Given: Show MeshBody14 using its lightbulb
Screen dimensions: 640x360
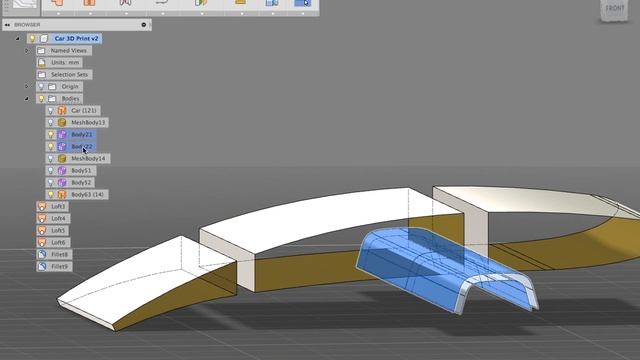Looking at the screenshot, I should [x=51, y=158].
